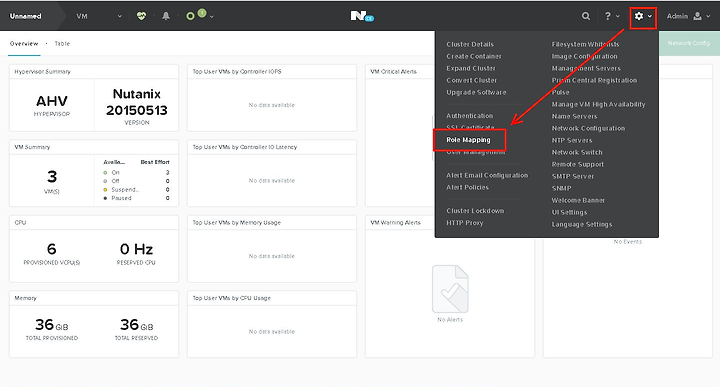Select Convert Cluster menu entry

click(472, 80)
